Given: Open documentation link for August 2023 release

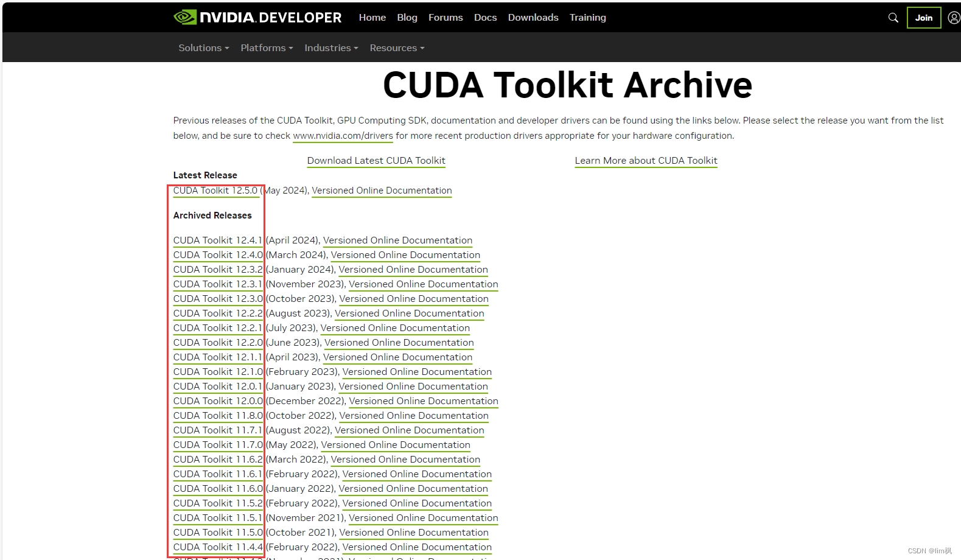Looking at the screenshot, I should 409,313.
